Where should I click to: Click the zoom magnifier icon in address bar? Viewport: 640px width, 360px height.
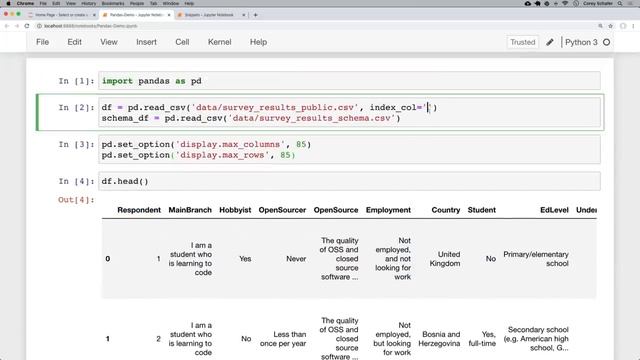(x=600, y=26)
